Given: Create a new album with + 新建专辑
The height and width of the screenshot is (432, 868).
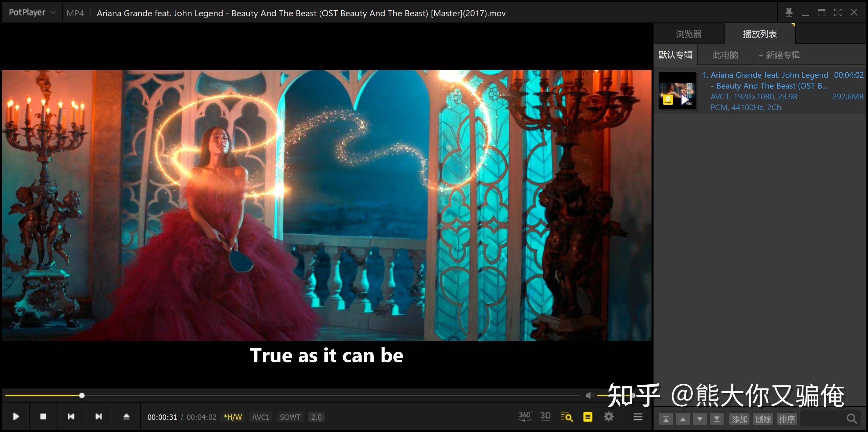Looking at the screenshot, I should pyautogui.click(x=779, y=55).
